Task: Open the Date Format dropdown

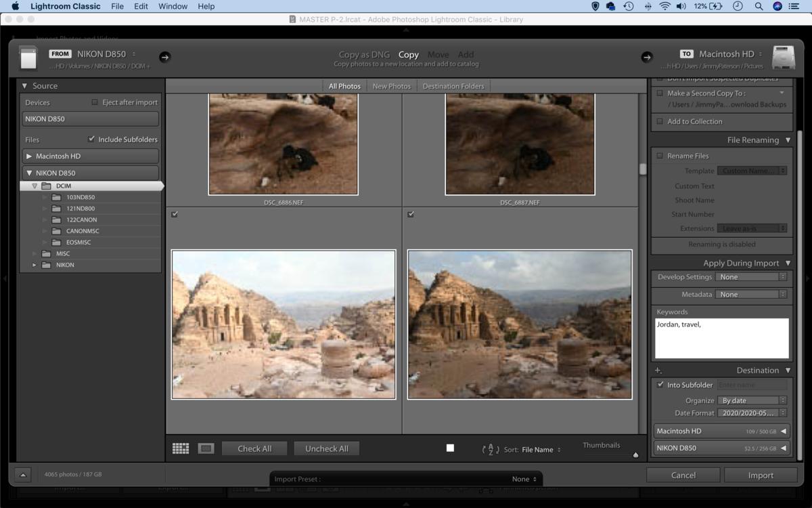Action: coord(752,413)
